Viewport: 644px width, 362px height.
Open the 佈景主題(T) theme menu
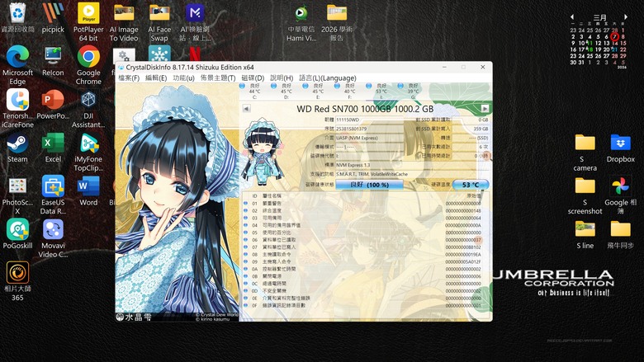(x=218, y=78)
